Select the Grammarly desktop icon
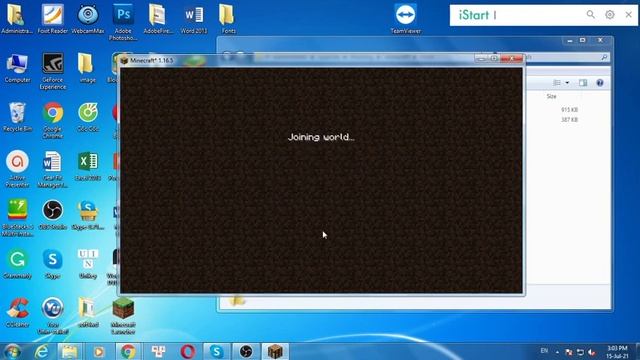This screenshot has width=640, height=360. pyautogui.click(x=17, y=264)
